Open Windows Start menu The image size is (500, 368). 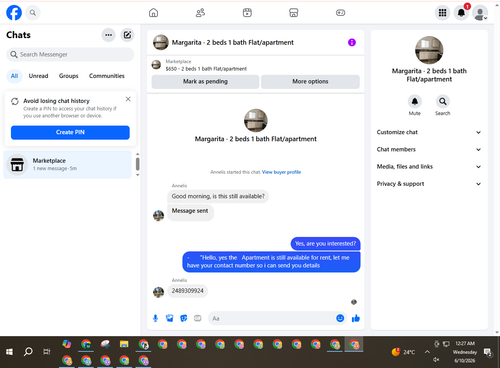[9, 352]
